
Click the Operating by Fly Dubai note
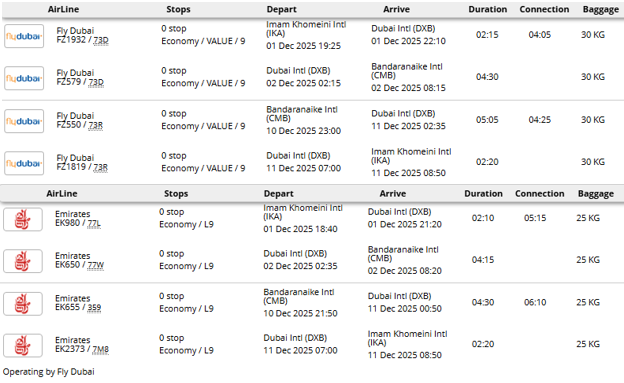(49, 372)
